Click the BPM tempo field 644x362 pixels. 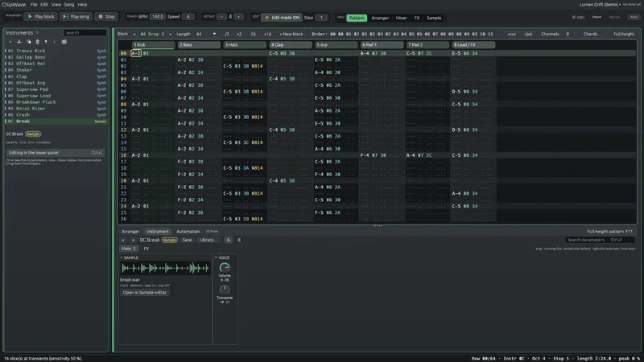tap(157, 17)
